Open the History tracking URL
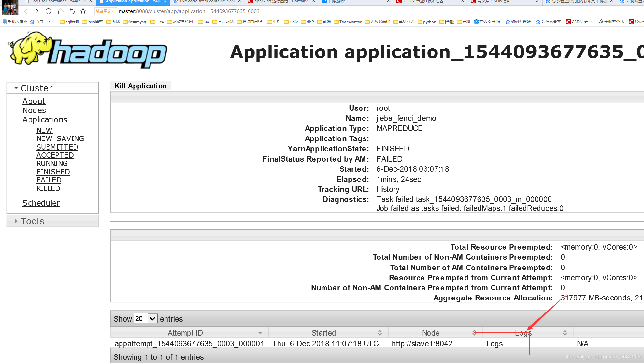 click(x=387, y=189)
